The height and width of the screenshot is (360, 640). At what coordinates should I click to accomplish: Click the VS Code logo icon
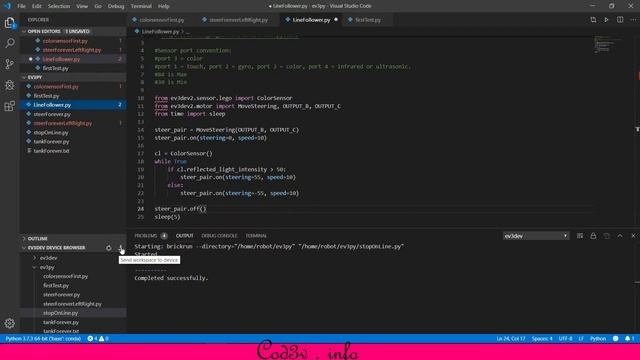[x=7, y=6]
